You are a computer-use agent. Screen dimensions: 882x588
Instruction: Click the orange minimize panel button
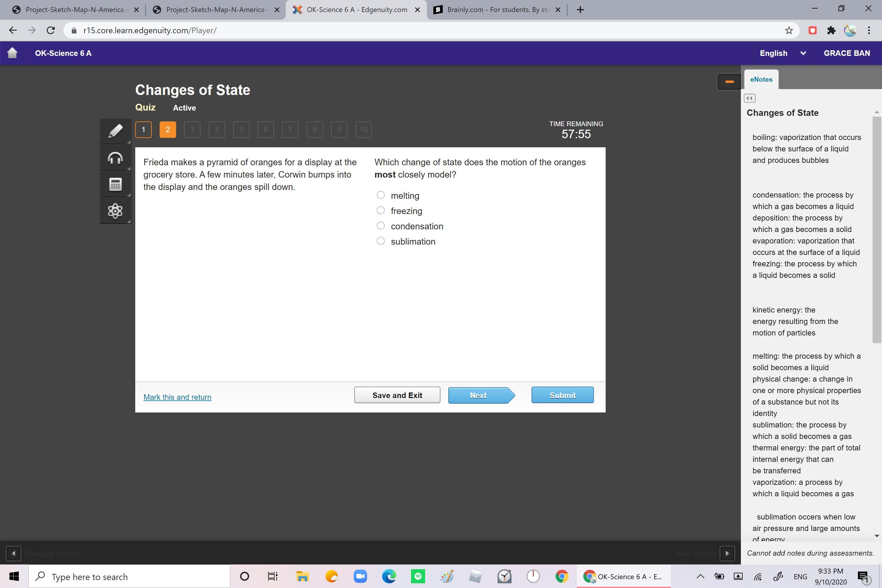pyautogui.click(x=729, y=81)
